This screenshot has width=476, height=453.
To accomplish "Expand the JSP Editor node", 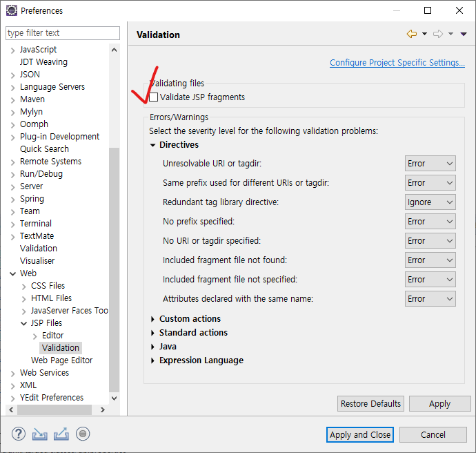I will (35, 336).
